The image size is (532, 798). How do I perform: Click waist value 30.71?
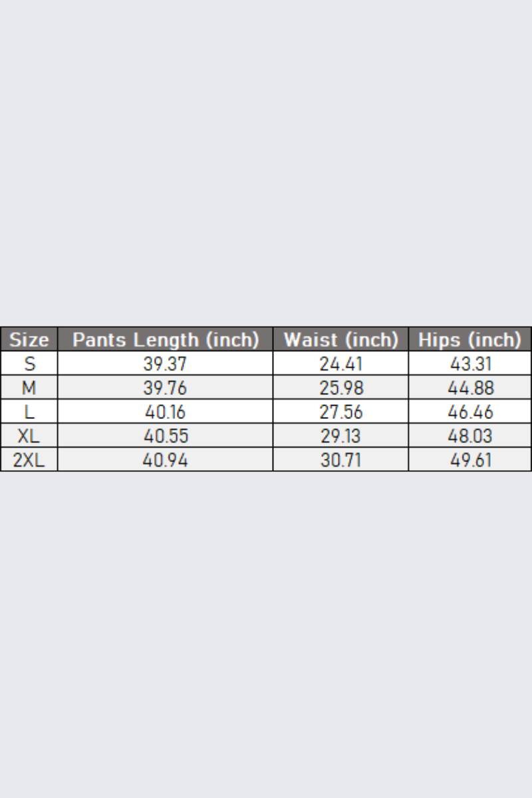coord(340,460)
